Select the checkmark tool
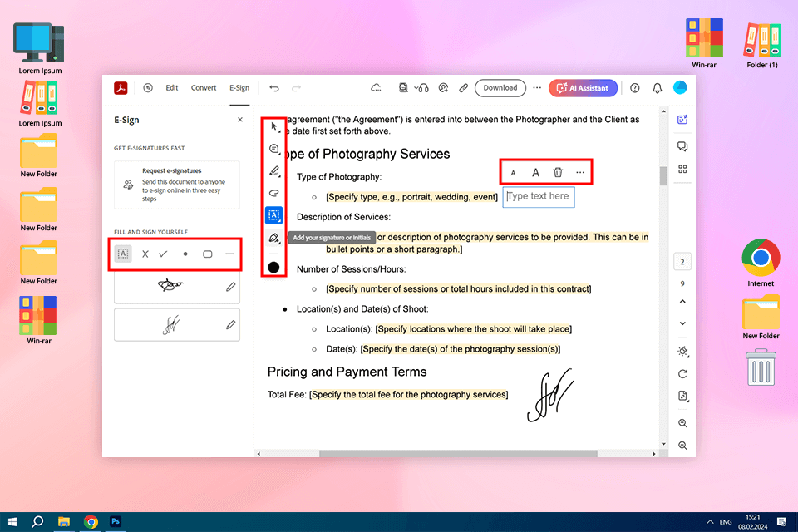The image size is (798, 532). (x=164, y=254)
